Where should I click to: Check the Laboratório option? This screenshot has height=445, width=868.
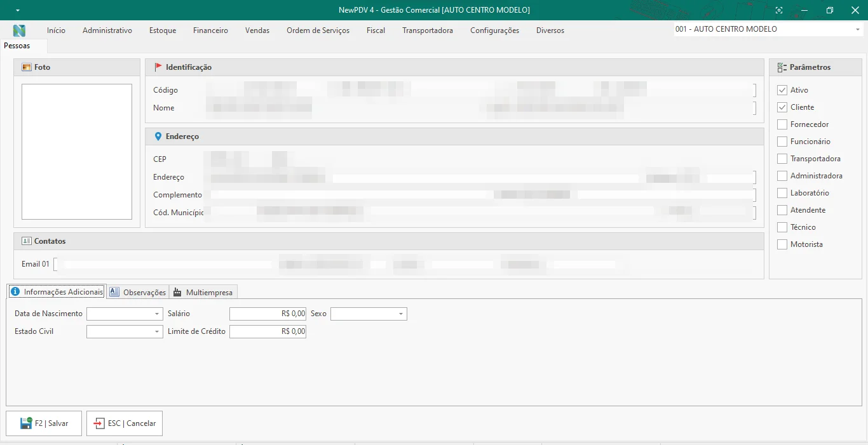point(782,193)
